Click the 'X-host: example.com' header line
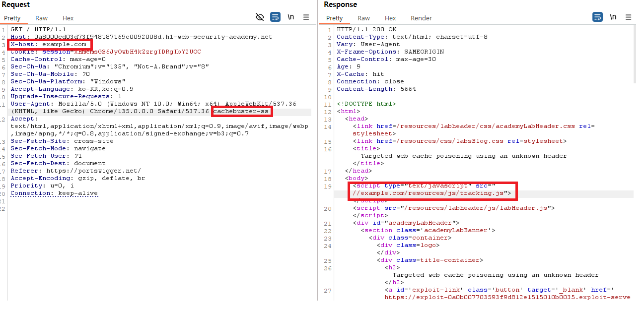Screen dimensions: 644x310 pyautogui.click(x=49, y=44)
